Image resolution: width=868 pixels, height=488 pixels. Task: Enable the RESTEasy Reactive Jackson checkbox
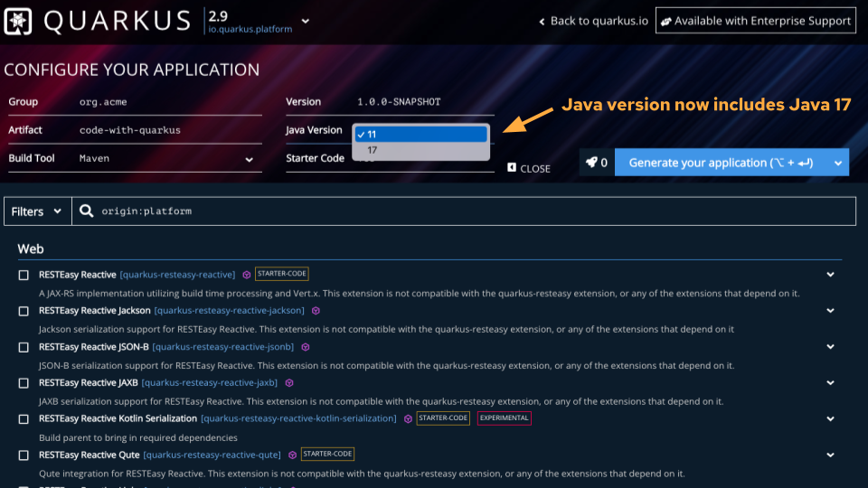coord(24,311)
